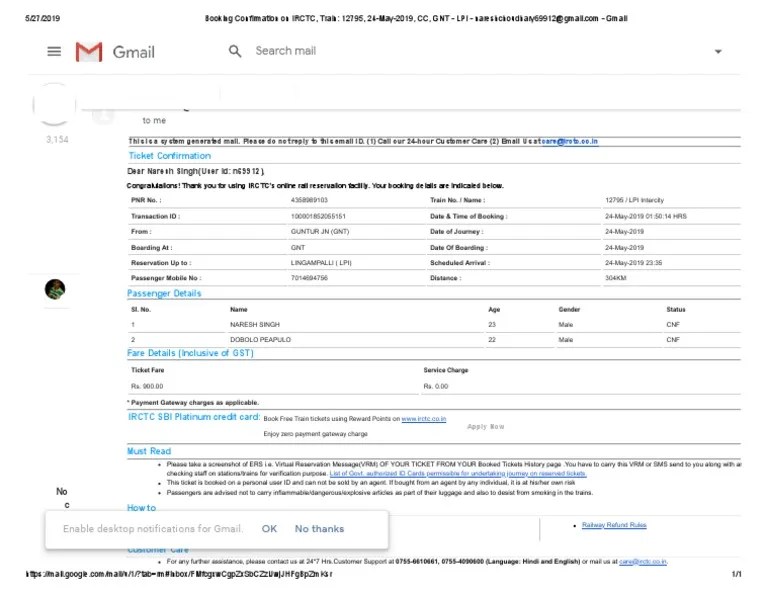
Task: Click the IRCTC SBI Platinum credit card heading
Action: (194, 417)
